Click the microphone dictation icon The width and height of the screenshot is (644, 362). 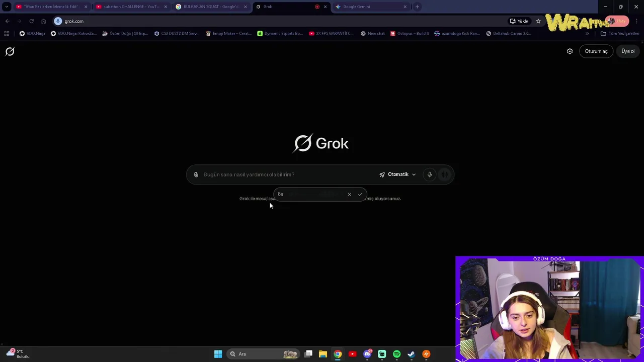(429, 174)
